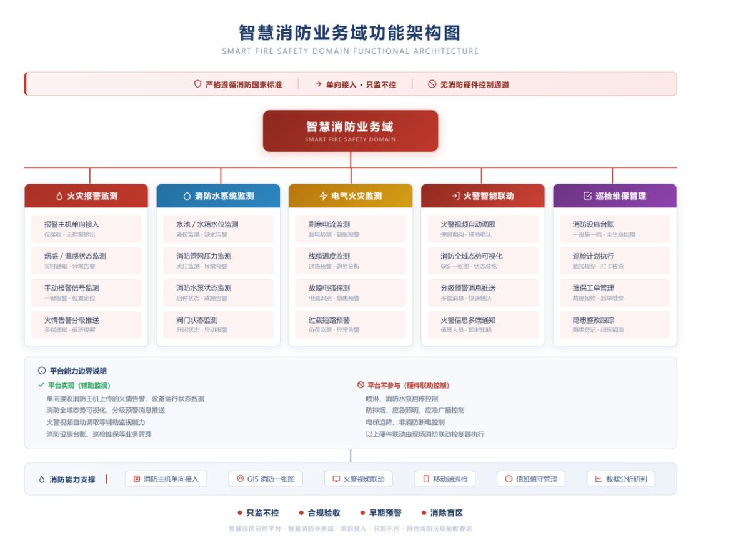The width and height of the screenshot is (756, 555).
Task: Select the 消防水泵状态监测 item
Action: pyautogui.click(x=219, y=292)
